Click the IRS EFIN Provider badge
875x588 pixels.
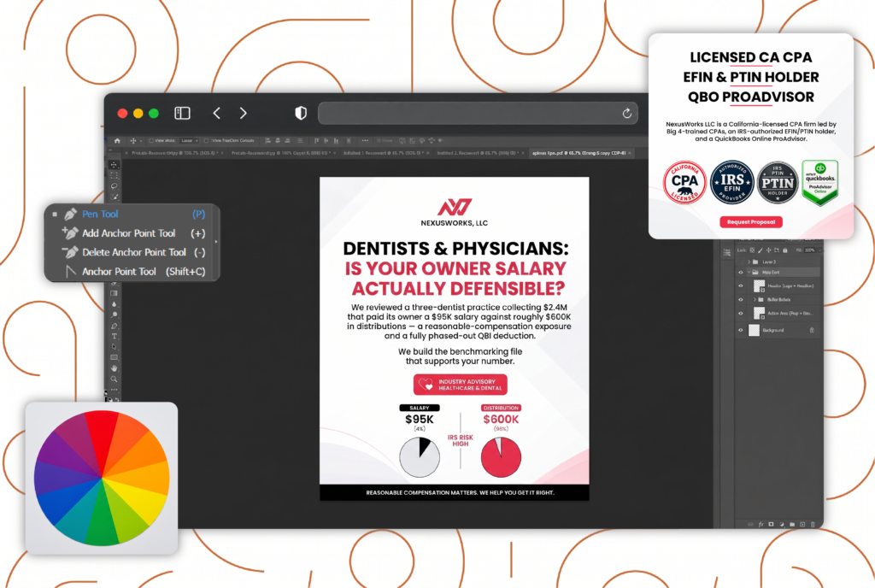tap(732, 182)
